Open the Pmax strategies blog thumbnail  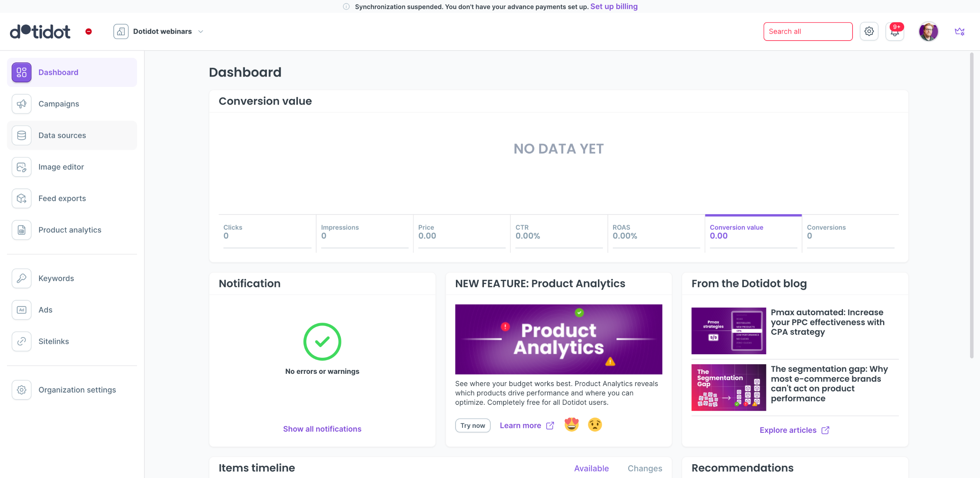(x=728, y=331)
